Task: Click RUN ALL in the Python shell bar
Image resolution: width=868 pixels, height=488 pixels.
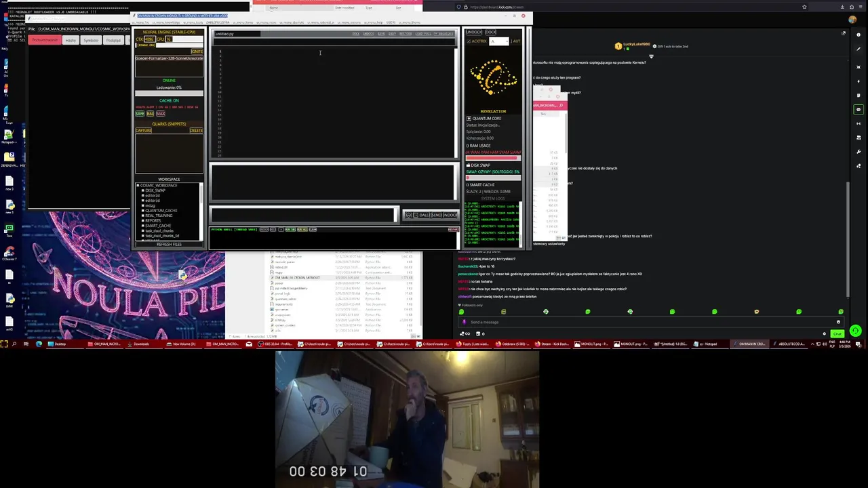Action: pos(302,230)
